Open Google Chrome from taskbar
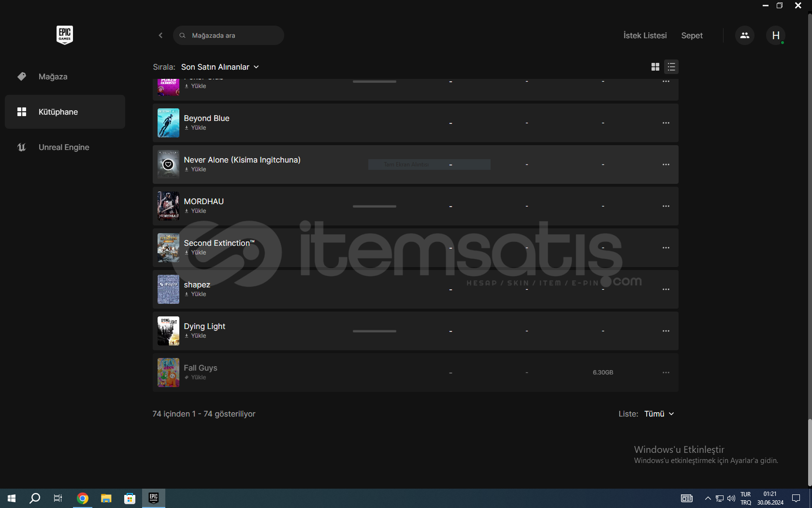This screenshot has width=812, height=508. point(83,498)
